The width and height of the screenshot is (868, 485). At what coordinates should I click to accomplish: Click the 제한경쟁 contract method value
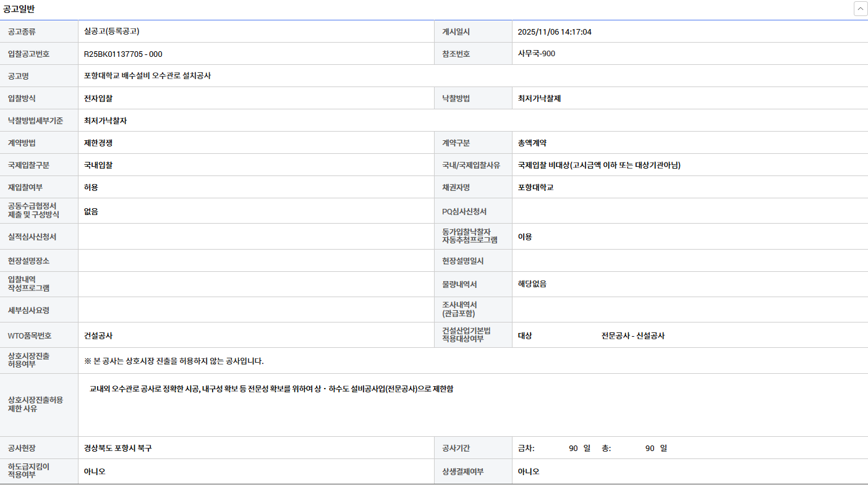pyautogui.click(x=98, y=143)
